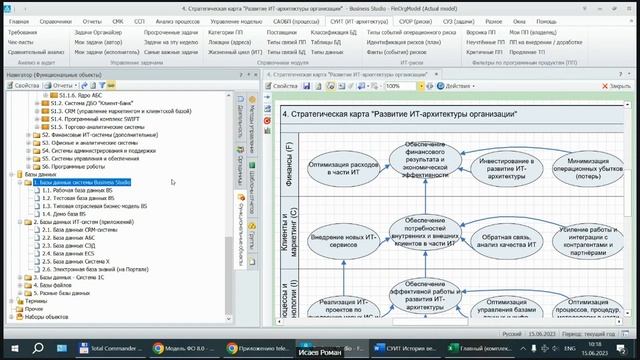Click Классификация БД ribbon button
Image resolution: width=640 pixels, height=360 pixels.
pyautogui.click(x=333, y=32)
